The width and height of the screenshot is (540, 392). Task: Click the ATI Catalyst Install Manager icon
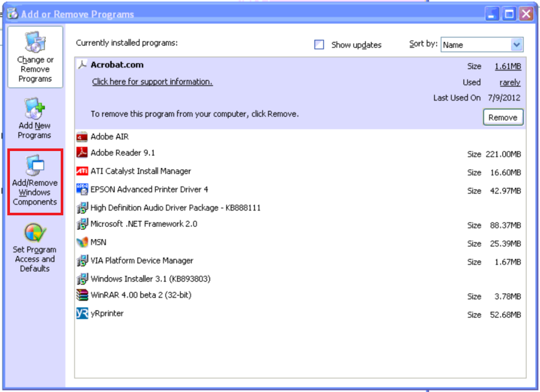pyautogui.click(x=82, y=171)
